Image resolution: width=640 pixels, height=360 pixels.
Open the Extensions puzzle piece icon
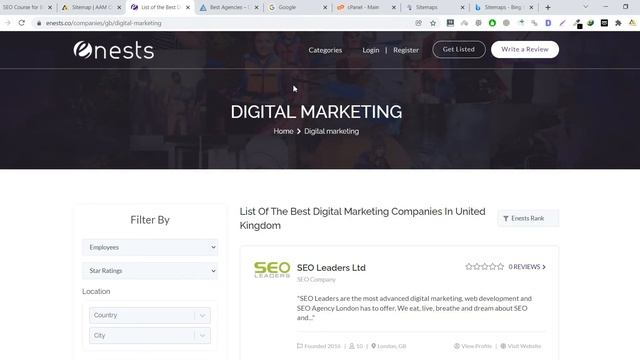(618, 23)
